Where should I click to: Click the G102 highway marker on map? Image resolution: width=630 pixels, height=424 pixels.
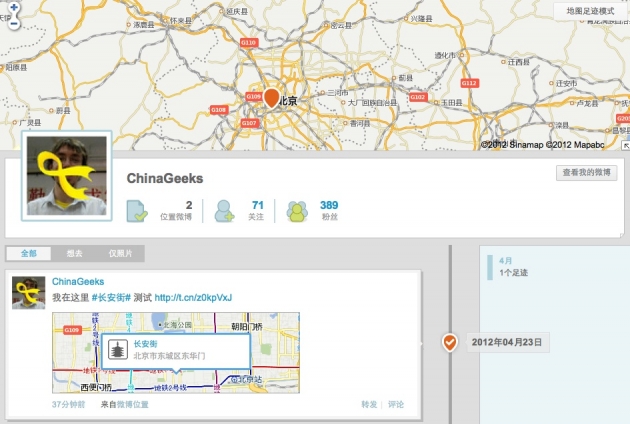[x=418, y=97]
